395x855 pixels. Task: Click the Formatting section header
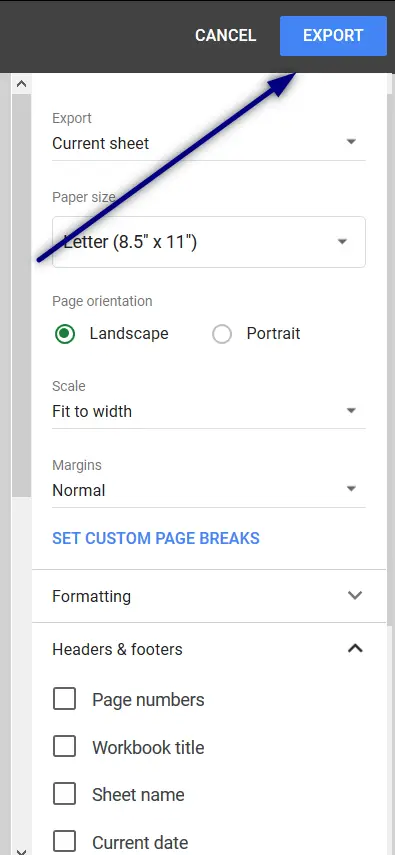(209, 596)
